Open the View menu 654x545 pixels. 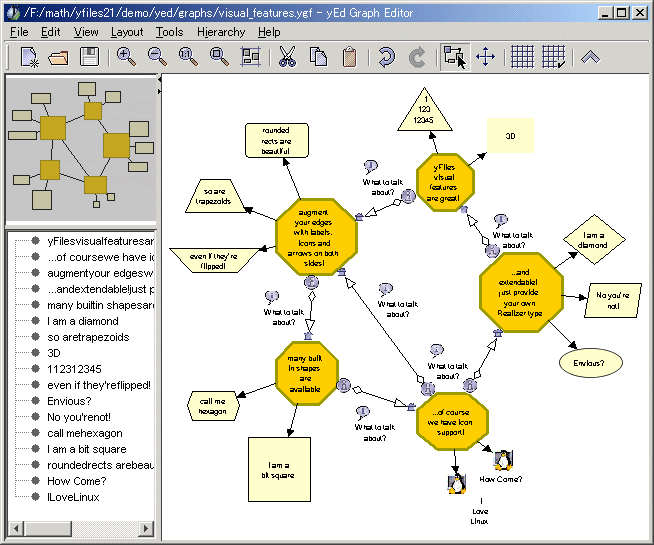pos(86,32)
